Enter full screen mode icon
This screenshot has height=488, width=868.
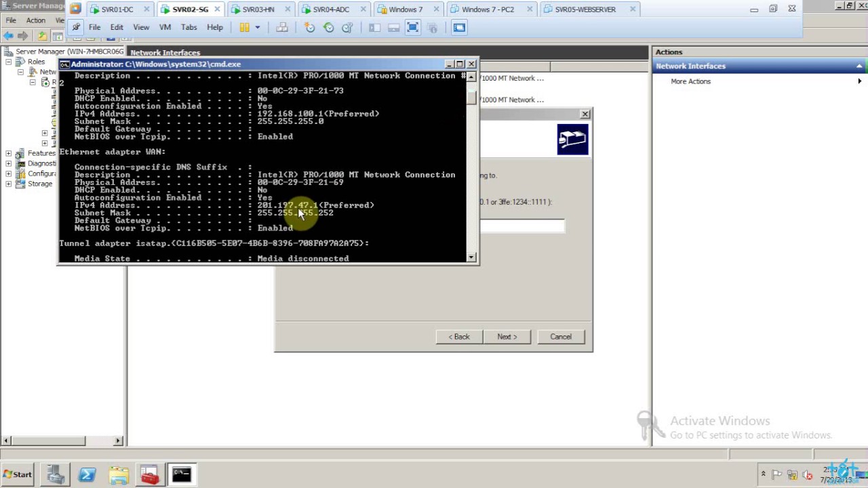pyautogui.click(x=413, y=27)
